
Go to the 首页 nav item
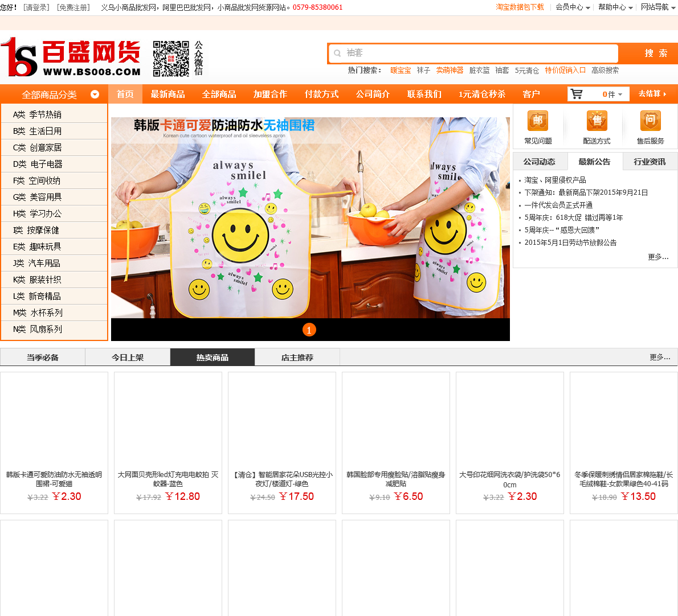pos(125,94)
